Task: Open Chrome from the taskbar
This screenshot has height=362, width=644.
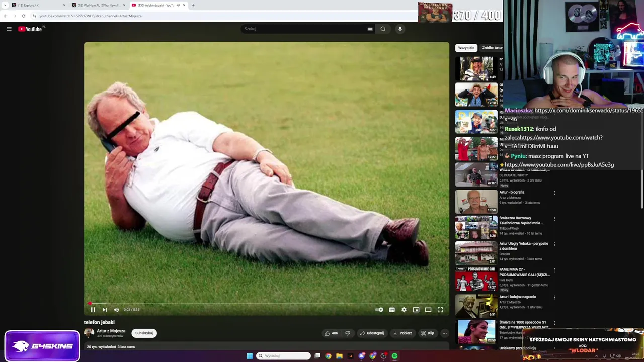Action: tap(328, 356)
